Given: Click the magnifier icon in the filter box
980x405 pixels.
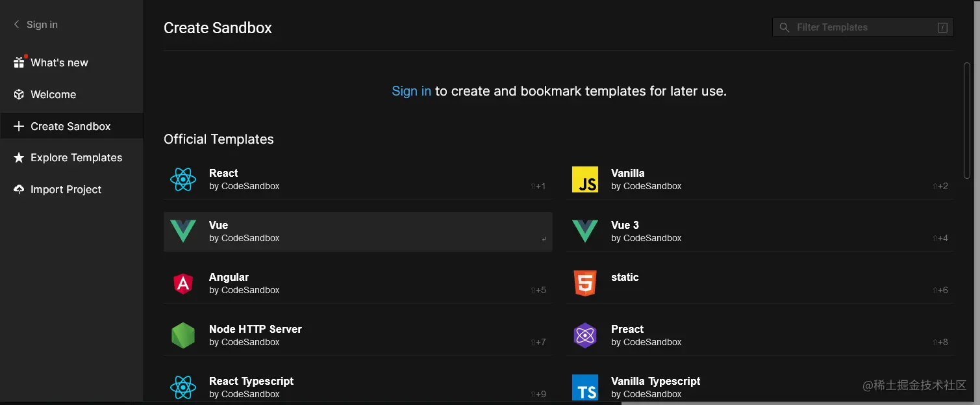Looking at the screenshot, I should pos(785,27).
